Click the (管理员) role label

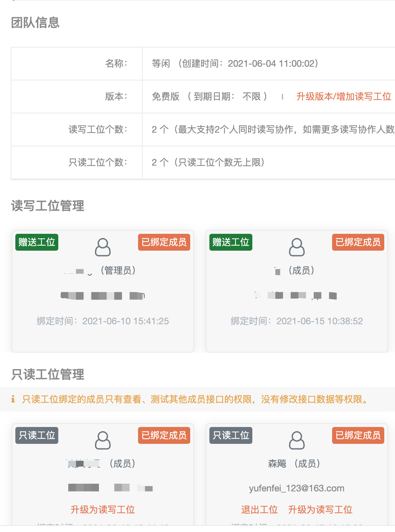(118, 271)
